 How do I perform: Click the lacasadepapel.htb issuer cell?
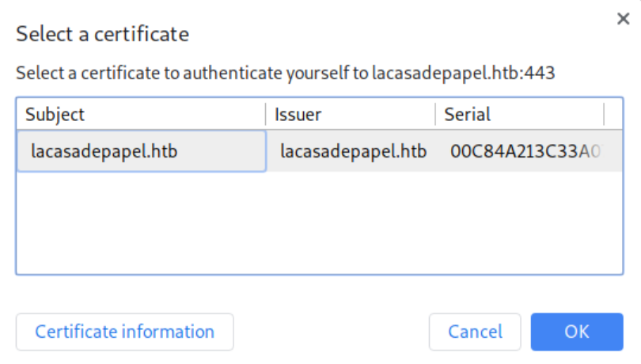(x=353, y=150)
